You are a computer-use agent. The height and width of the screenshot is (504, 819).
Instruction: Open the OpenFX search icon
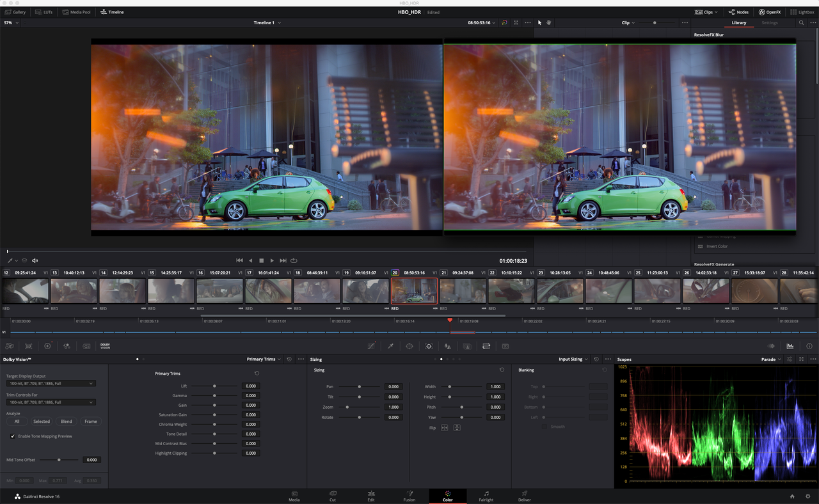point(801,22)
